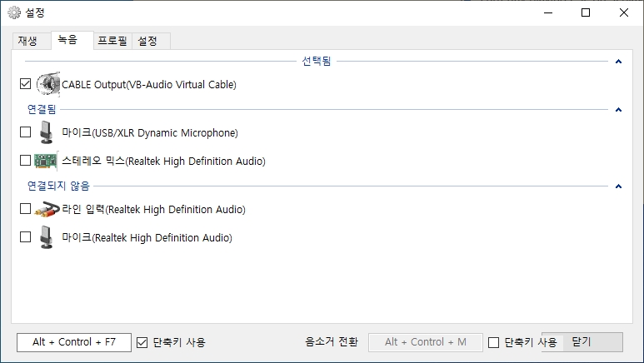Select 라인 입력(Realtek High Definition Audio) text
The width and height of the screenshot is (644, 363).
pyautogui.click(x=153, y=210)
